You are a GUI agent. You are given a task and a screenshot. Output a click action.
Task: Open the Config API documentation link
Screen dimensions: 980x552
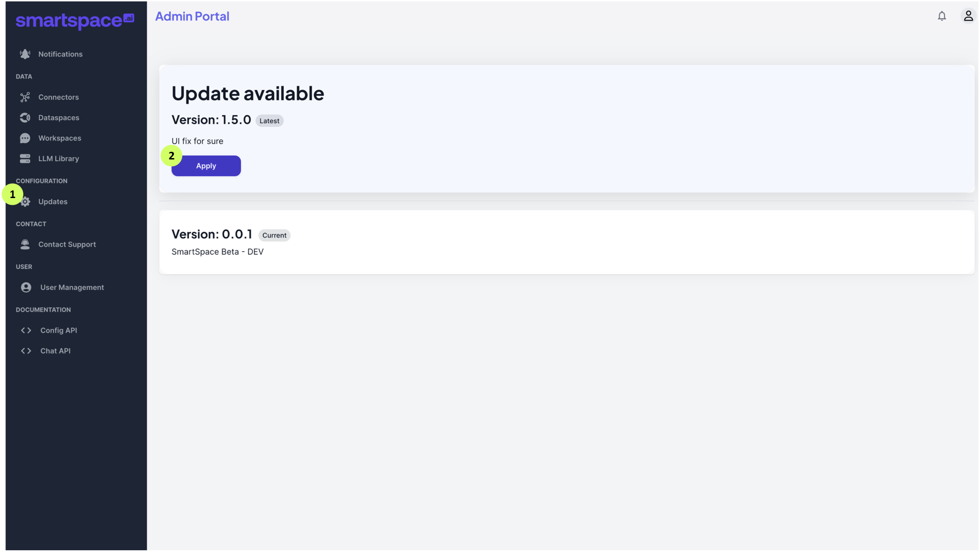pos(58,331)
